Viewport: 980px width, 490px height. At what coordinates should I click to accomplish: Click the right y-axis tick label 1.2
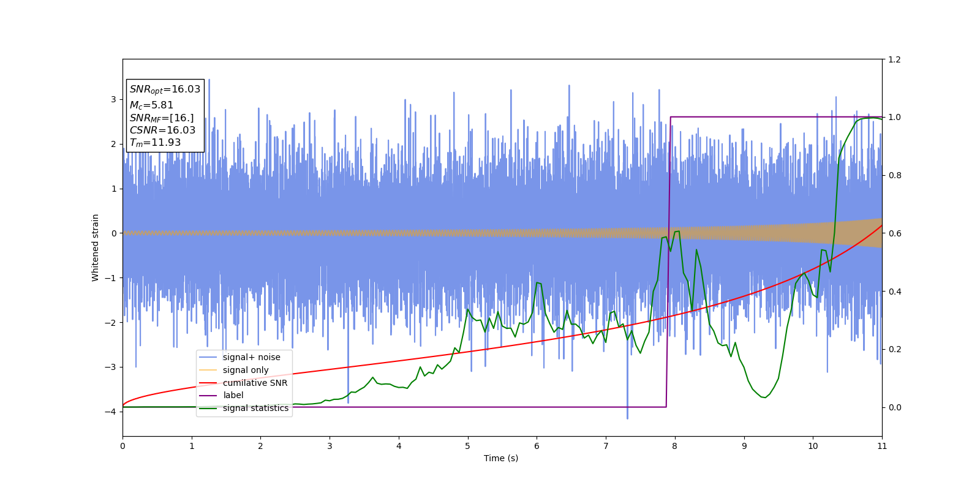[895, 59]
